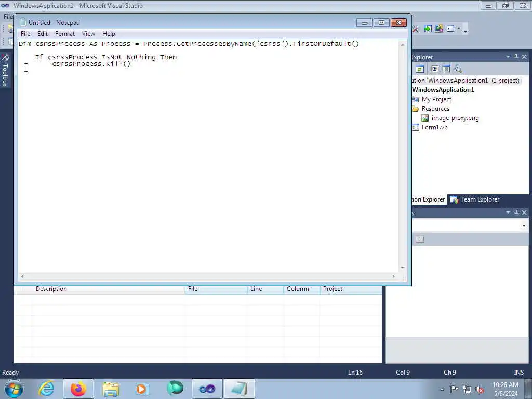Screen dimensions: 532x399
Task: Click Notepad vertical scrollbar down arrow
Action: 403,268
